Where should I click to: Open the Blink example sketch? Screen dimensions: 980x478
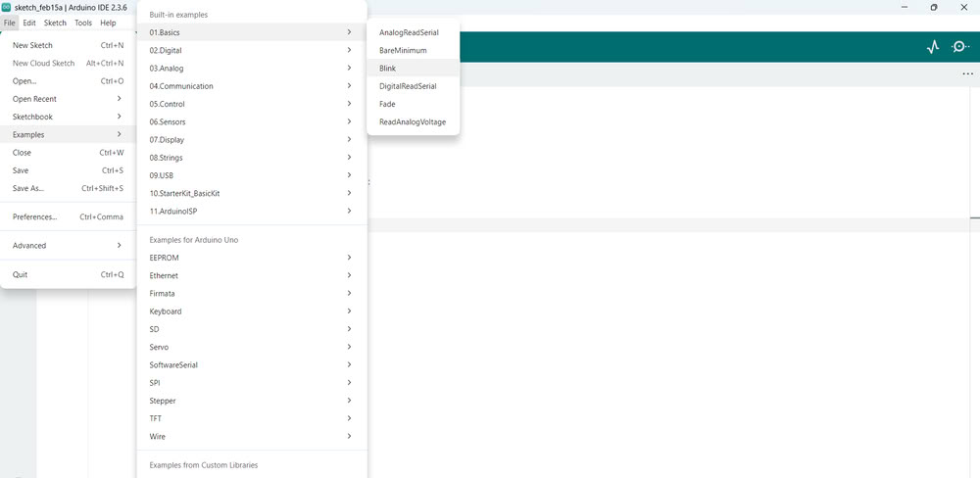(414, 68)
